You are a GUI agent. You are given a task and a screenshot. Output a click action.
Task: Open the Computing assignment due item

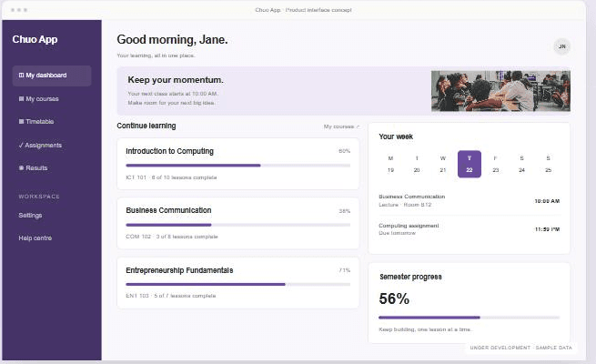pyautogui.click(x=469, y=229)
